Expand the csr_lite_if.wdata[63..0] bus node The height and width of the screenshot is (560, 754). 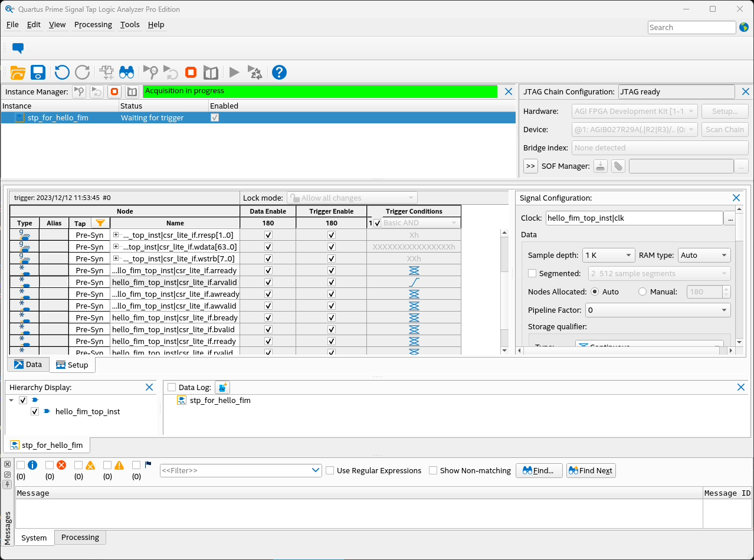pos(116,247)
